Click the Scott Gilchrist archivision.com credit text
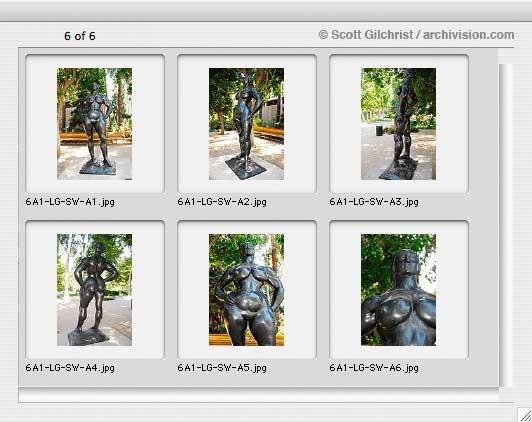The image size is (532, 422). (x=416, y=35)
